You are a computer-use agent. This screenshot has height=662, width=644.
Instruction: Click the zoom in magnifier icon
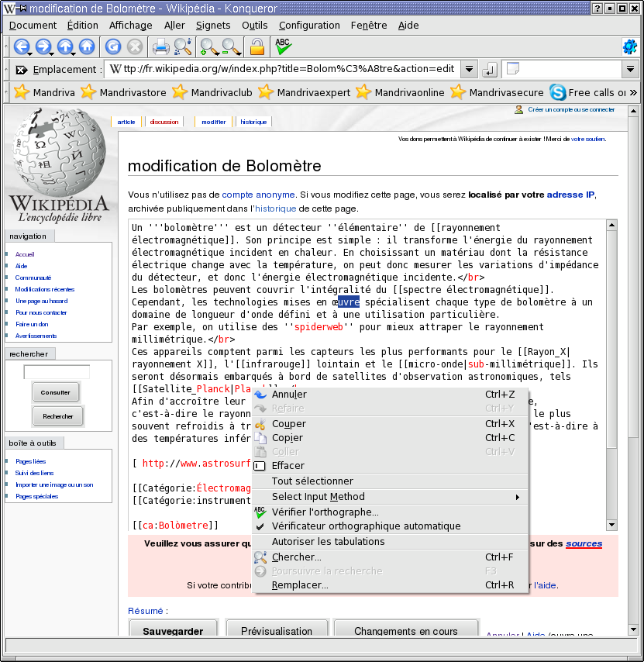[x=208, y=47]
